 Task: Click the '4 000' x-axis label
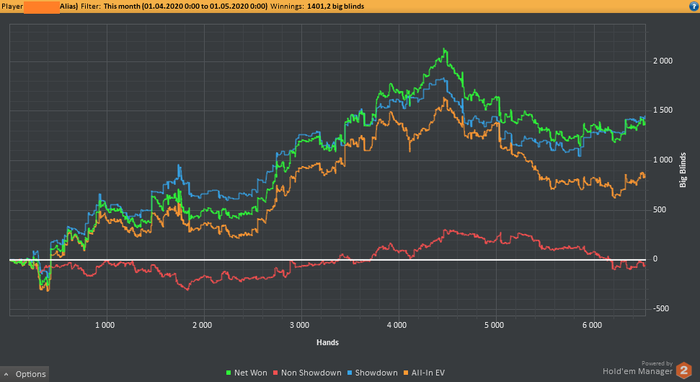397,325
